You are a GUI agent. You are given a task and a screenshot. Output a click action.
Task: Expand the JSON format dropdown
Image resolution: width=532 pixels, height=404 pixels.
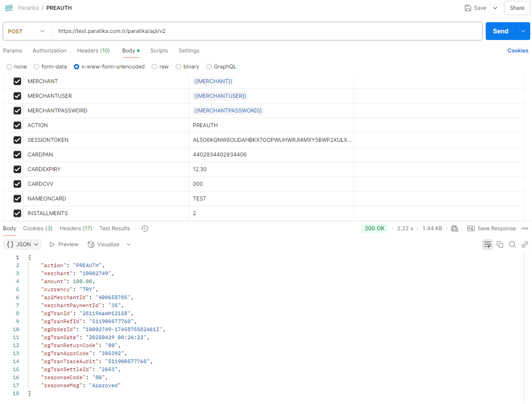coord(22,244)
